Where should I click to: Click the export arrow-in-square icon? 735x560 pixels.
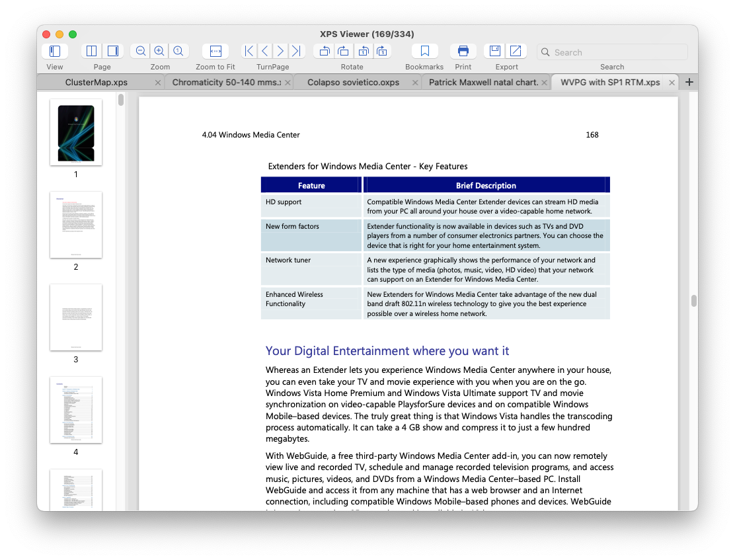coord(516,51)
